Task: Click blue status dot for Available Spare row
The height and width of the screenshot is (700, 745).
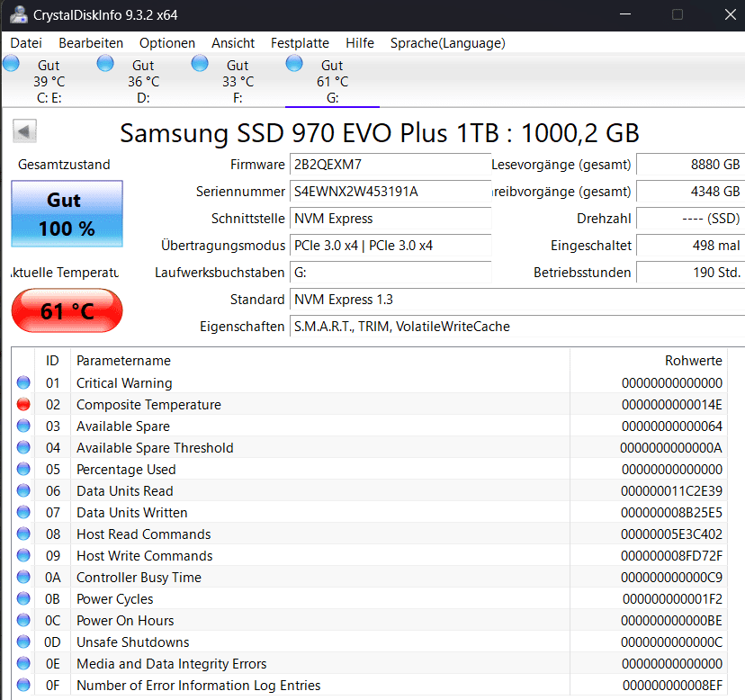Action: coord(23,426)
